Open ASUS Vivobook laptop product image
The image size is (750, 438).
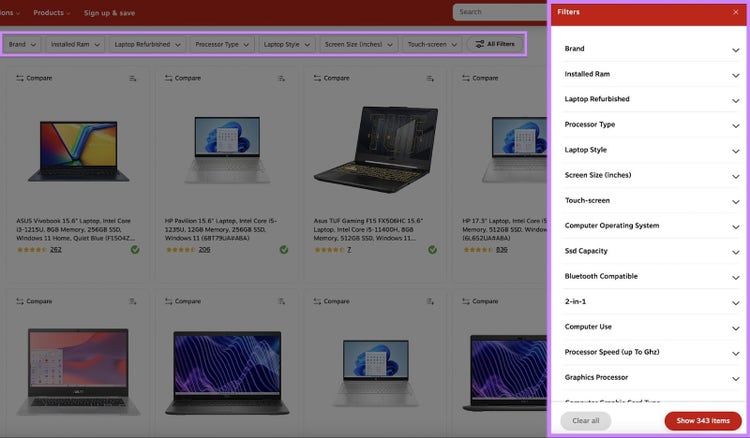[78, 151]
